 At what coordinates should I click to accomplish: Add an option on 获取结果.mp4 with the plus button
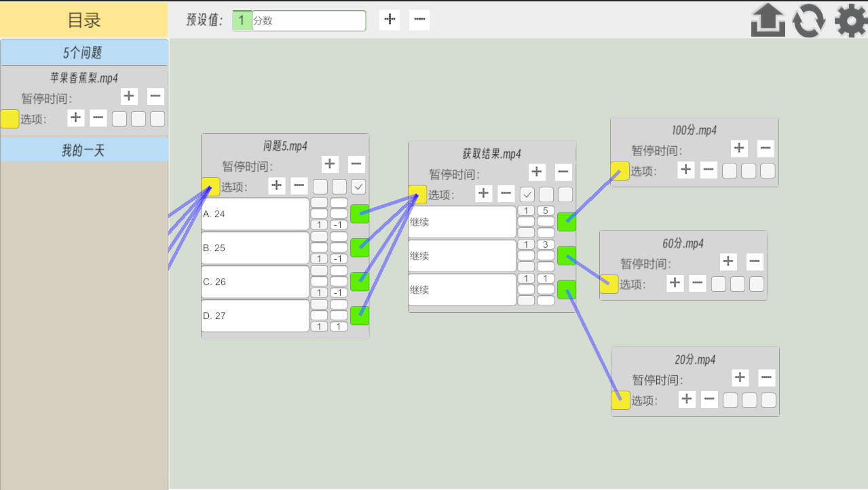click(x=483, y=193)
